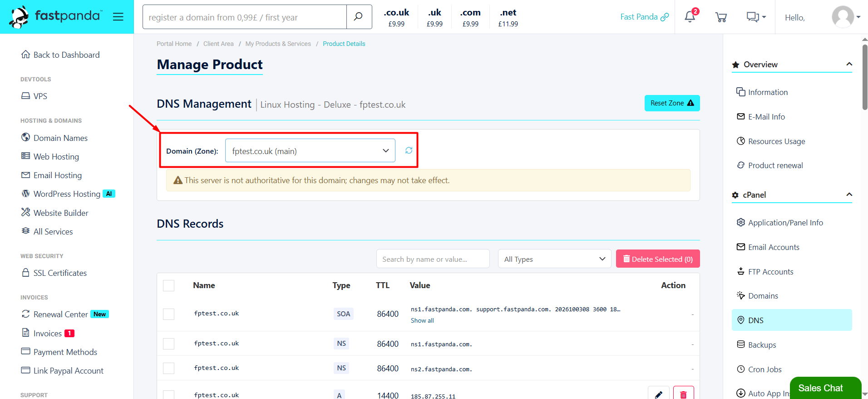Tick the SOA record row checkbox
This screenshot has height=399, width=868.
[168, 314]
